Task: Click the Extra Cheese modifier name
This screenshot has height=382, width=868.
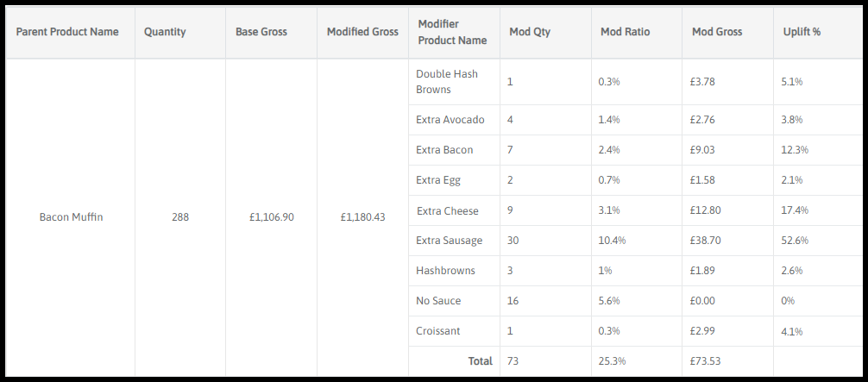Action: click(447, 211)
